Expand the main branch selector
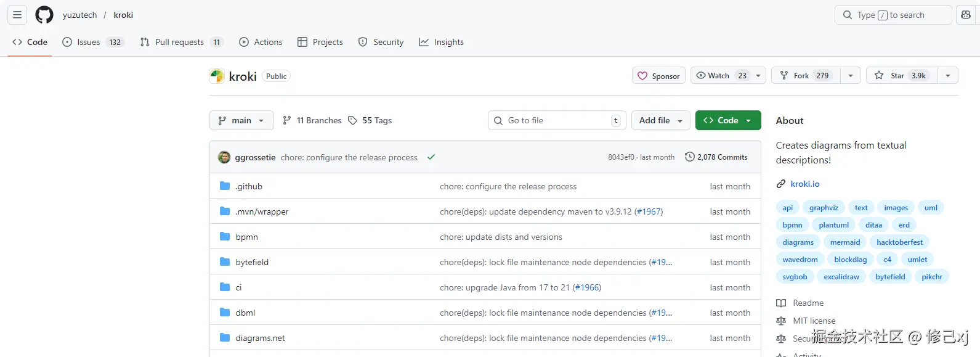 [241, 120]
